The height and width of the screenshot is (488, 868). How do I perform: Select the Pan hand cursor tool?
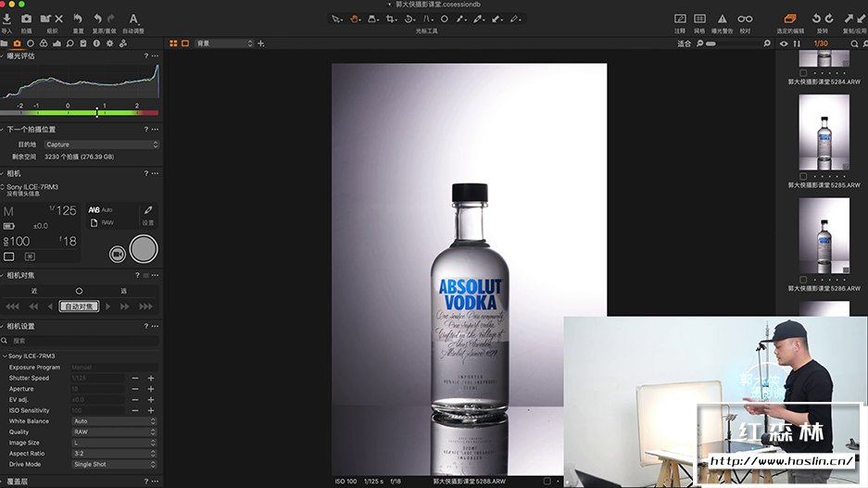[356, 19]
